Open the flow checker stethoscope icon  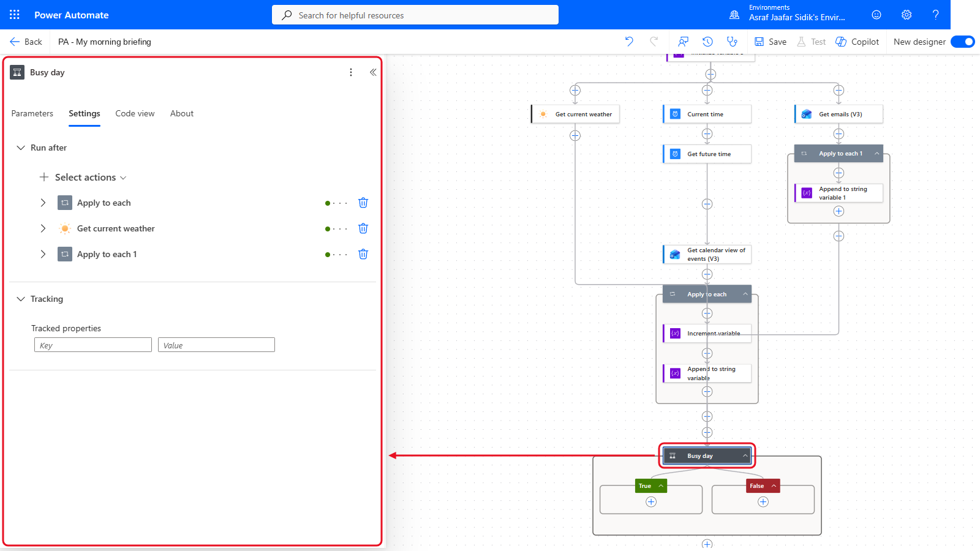click(x=732, y=42)
